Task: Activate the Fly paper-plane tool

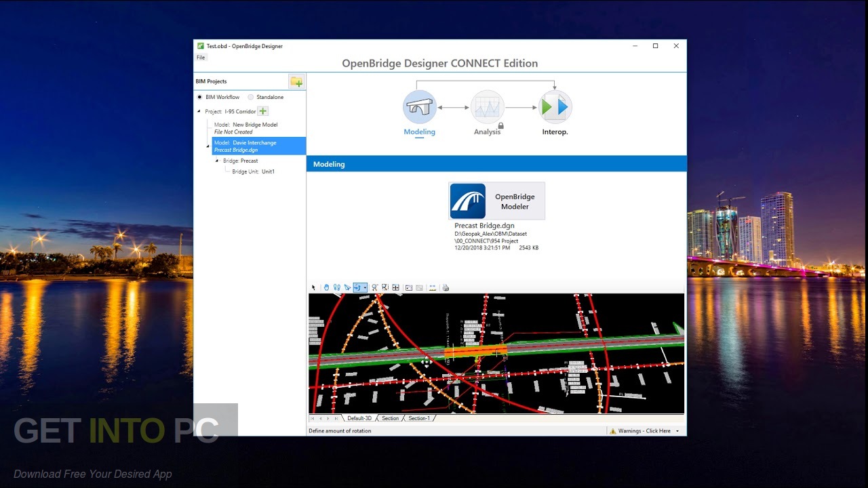Action: pyautogui.click(x=347, y=287)
